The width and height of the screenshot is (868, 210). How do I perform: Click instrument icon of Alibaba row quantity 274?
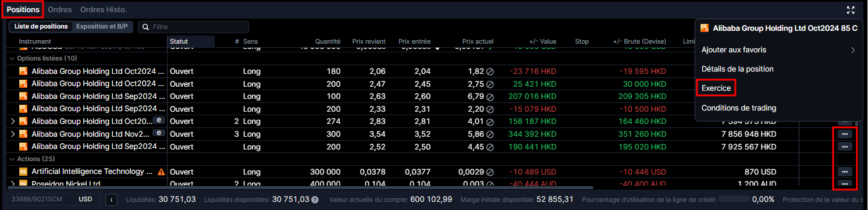pyautogui.click(x=23, y=122)
